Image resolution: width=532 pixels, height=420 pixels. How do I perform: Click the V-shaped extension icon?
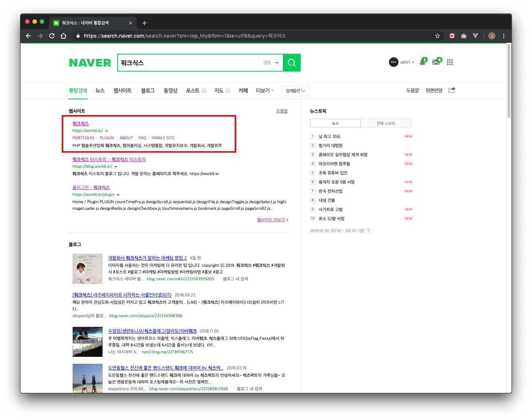point(475,36)
